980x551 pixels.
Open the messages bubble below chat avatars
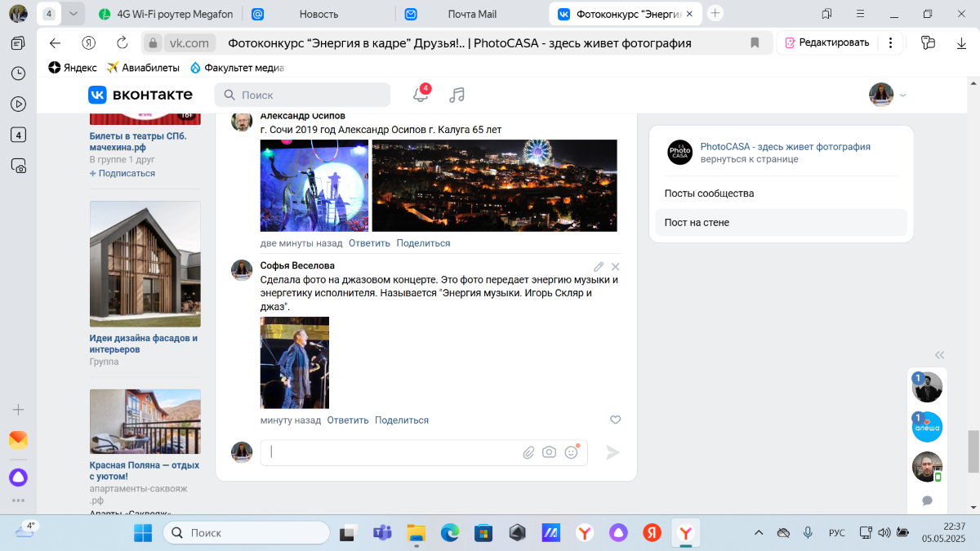pyautogui.click(x=928, y=500)
